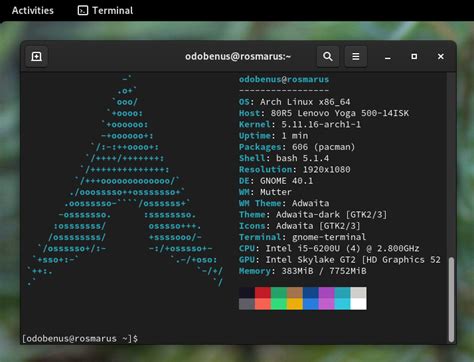474x362 pixels.
Task: Click the terminal scrollbar handle
Action: click(x=451, y=299)
